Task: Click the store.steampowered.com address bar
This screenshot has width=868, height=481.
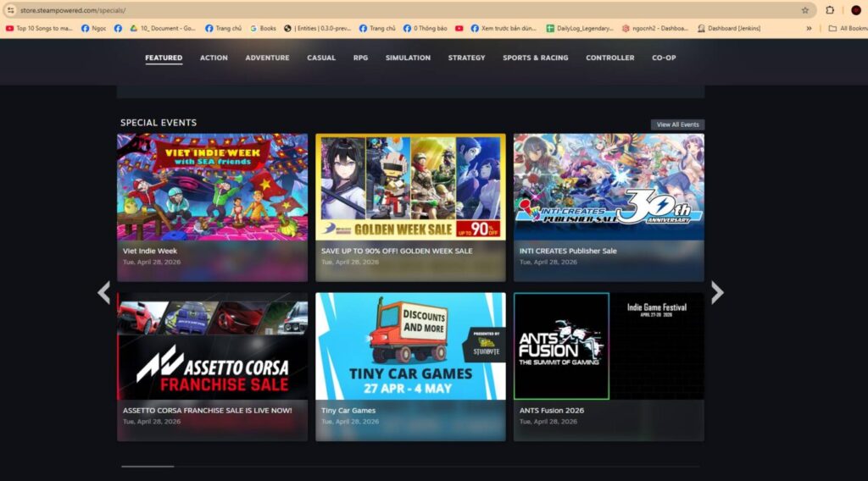Action: click(x=409, y=10)
